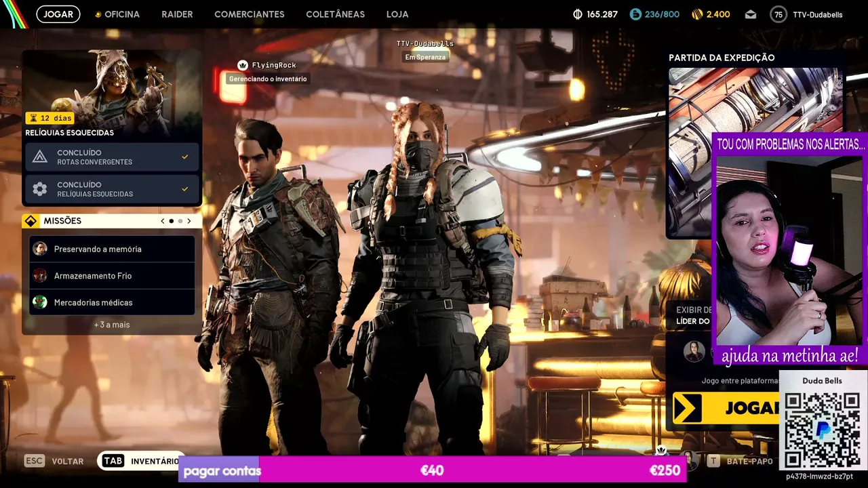868x488 pixels.
Task: Click the 'Gerenciando o inventário' status label
Action: point(268,79)
